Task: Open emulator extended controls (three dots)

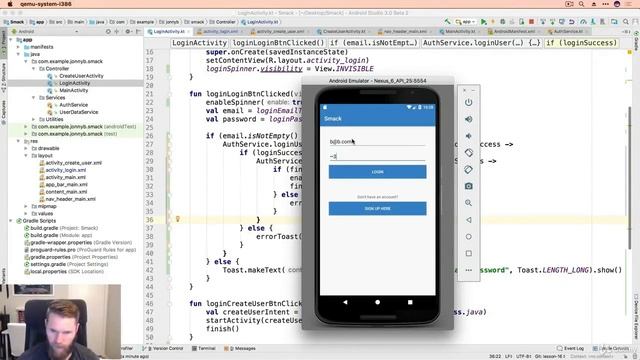Action: coord(469,270)
